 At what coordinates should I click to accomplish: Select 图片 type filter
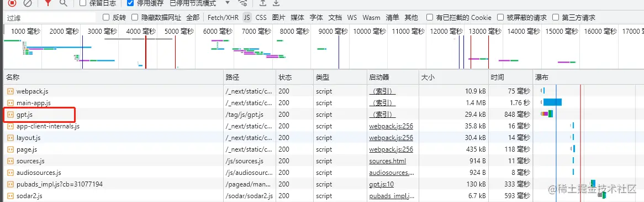click(x=279, y=17)
